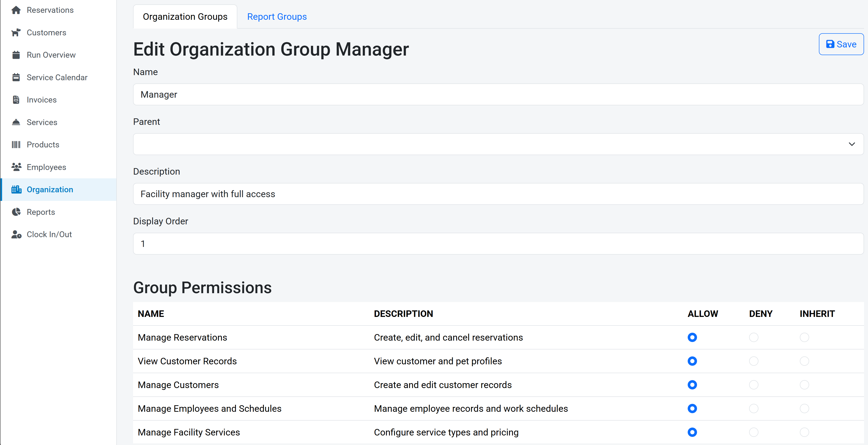Go to Products in sidebar
868x445 pixels.
(x=59, y=145)
